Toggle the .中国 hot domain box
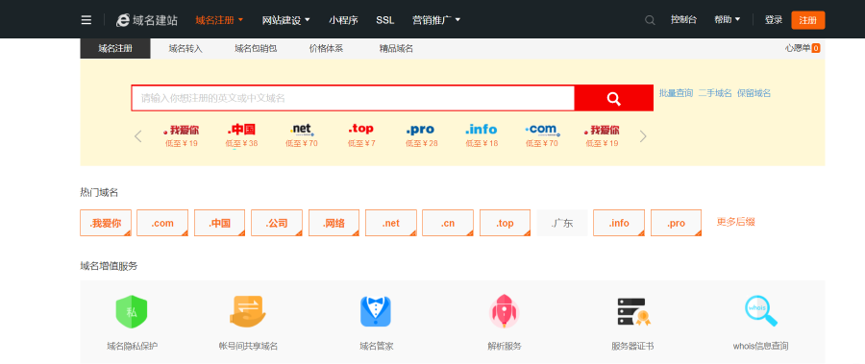Image resolution: width=865 pixels, height=364 pixels. pyautogui.click(x=220, y=223)
